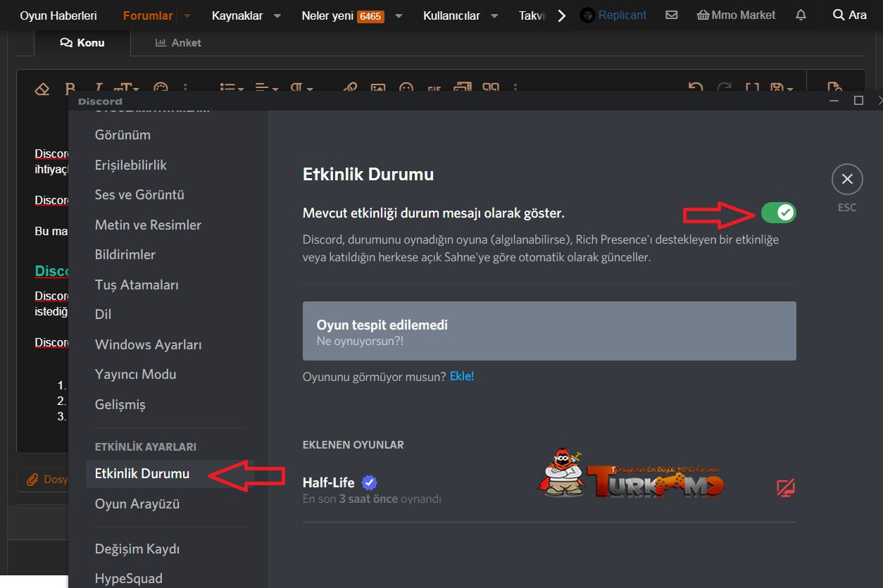Open Görünüm settings in Discord sidebar

pyautogui.click(x=123, y=135)
